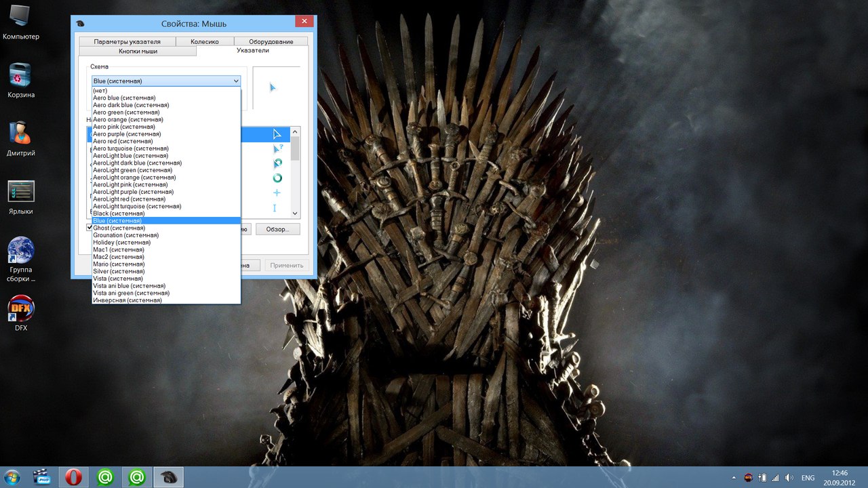Image resolution: width=868 pixels, height=488 pixels.
Task: Choose Mac1 (системная) scheme
Action: [166, 249]
